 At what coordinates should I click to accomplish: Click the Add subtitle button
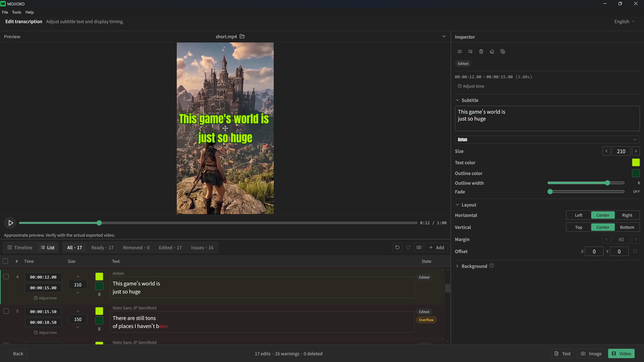click(436, 247)
